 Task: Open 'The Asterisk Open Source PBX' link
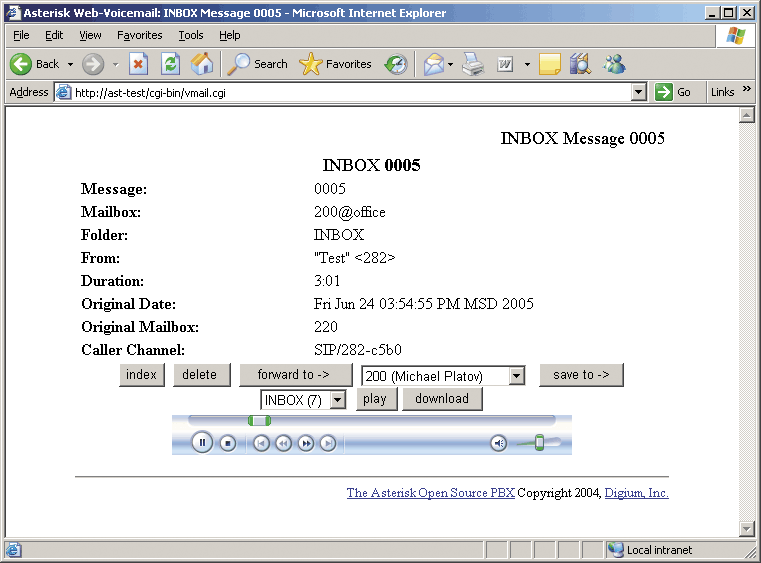430,493
